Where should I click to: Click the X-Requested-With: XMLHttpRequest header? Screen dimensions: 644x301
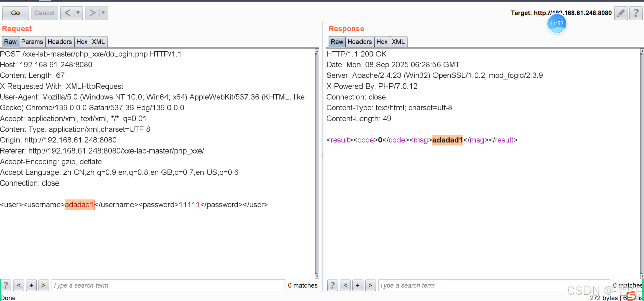pyautogui.click(x=62, y=86)
